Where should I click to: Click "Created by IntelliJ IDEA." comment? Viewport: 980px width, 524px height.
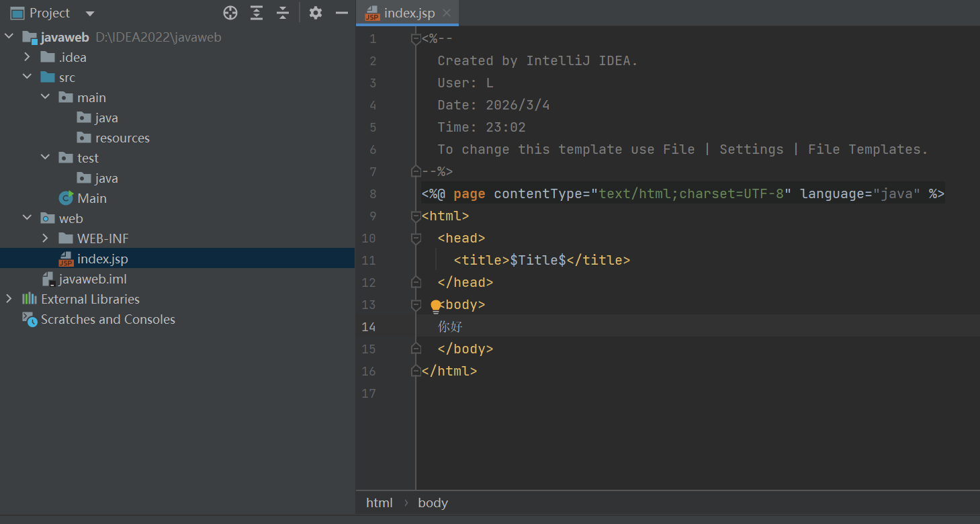pos(537,60)
